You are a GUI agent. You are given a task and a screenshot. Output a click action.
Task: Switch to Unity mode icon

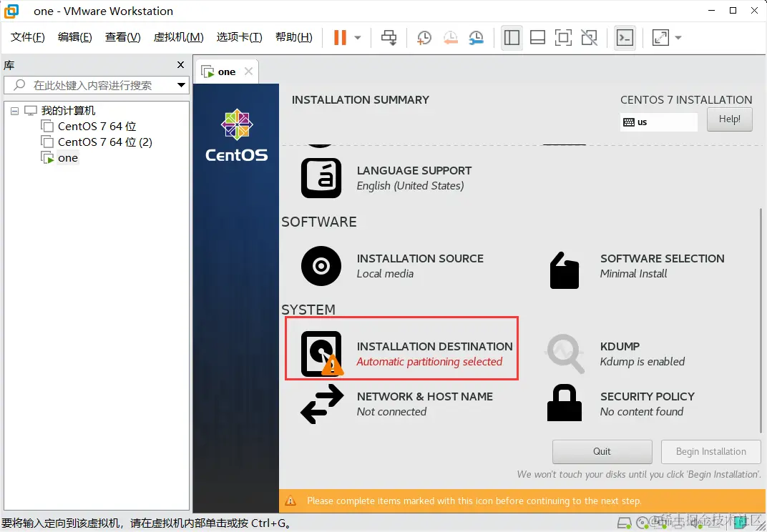click(589, 38)
